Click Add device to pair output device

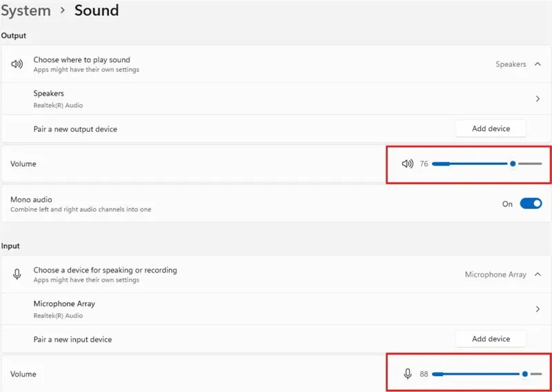tap(491, 128)
